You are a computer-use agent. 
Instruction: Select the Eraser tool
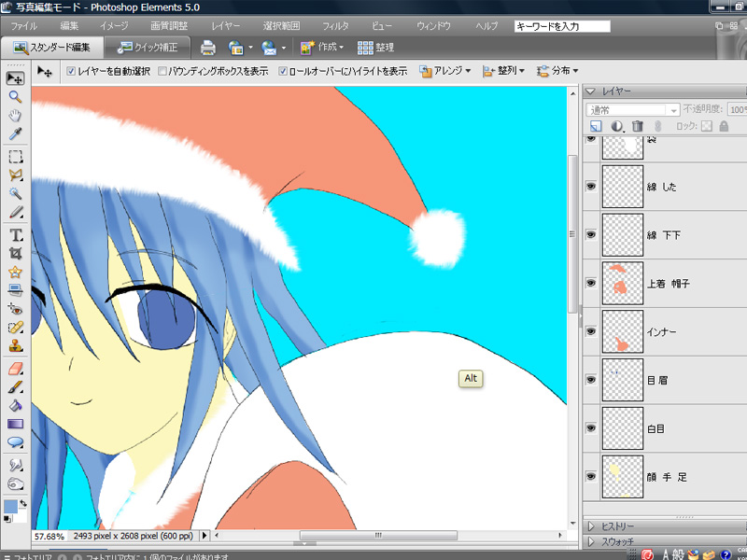tap(15, 369)
